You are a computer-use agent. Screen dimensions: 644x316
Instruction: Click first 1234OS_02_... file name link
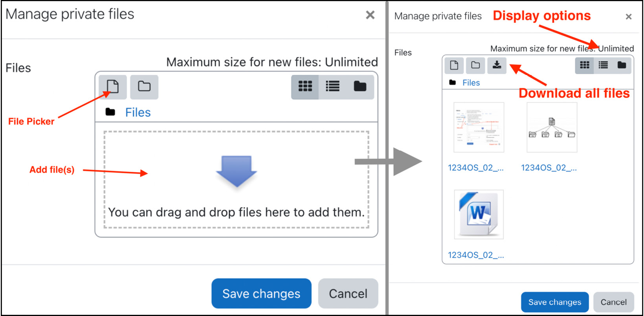475,168
